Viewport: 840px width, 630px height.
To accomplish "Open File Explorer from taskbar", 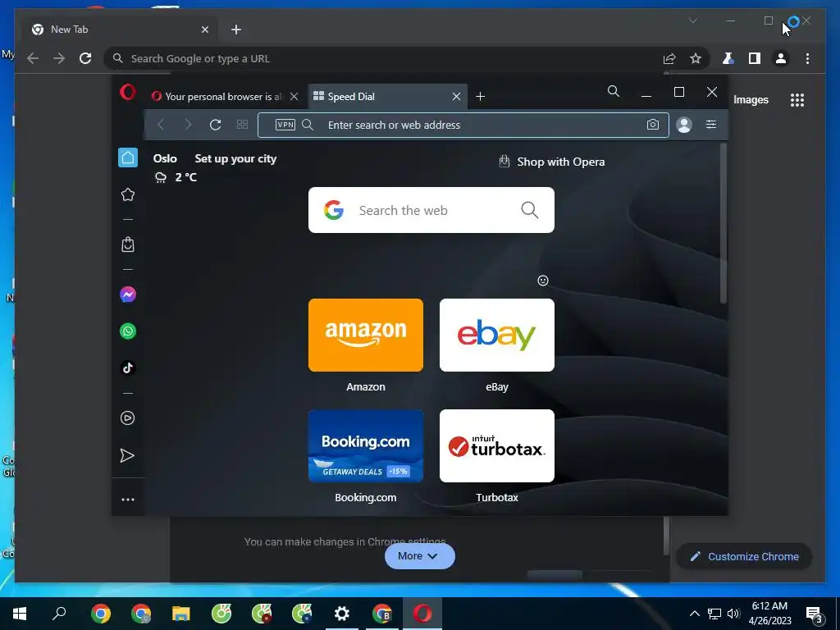I will 181,614.
